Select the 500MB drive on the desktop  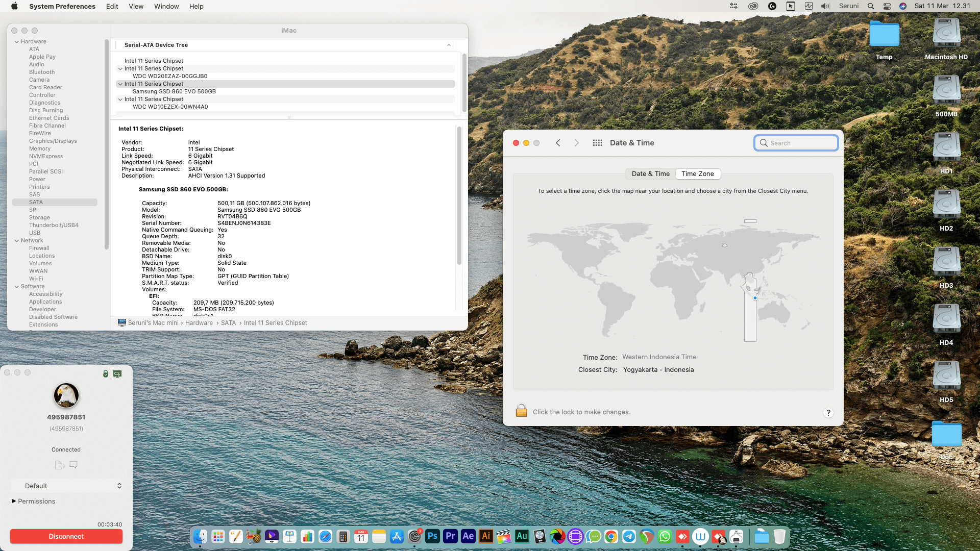pyautogui.click(x=946, y=96)
